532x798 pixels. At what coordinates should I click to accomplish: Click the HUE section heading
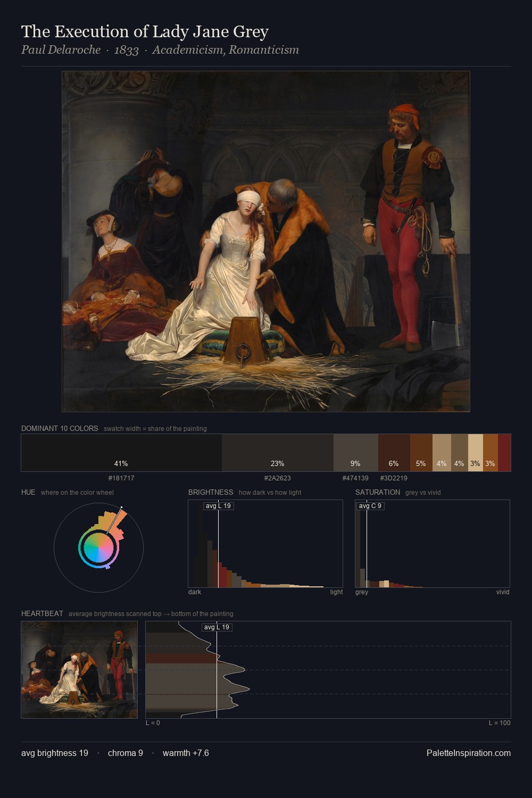pyautogui.click(x=28, y=492)
